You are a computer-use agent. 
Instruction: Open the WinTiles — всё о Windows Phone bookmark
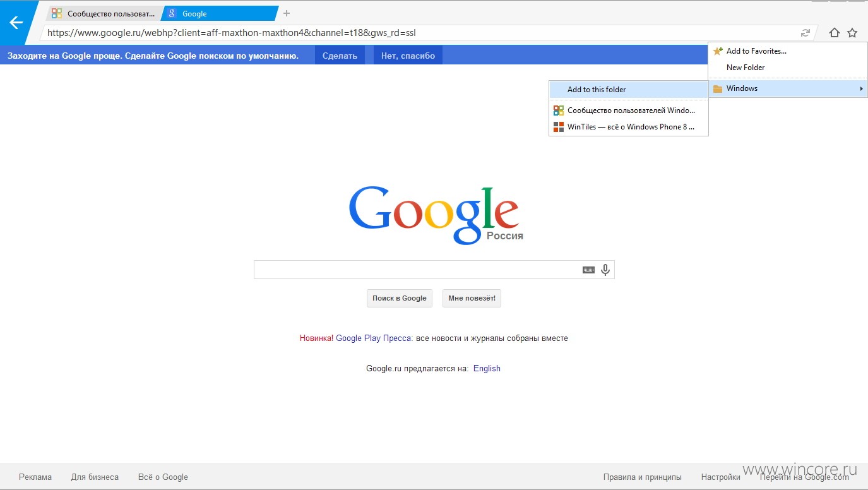tap(629, 127)
